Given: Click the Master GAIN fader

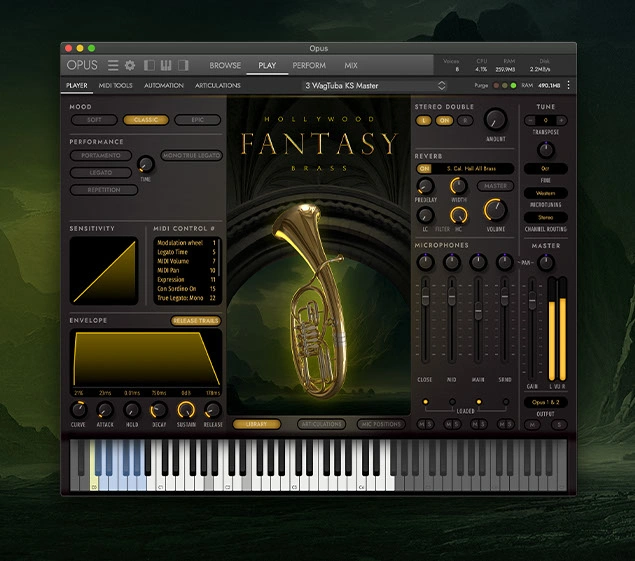Looking at the screenshot, I should tap(532, 301).
